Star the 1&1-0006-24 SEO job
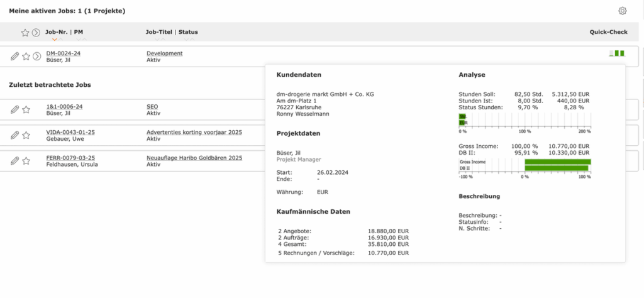 [26, 109]
